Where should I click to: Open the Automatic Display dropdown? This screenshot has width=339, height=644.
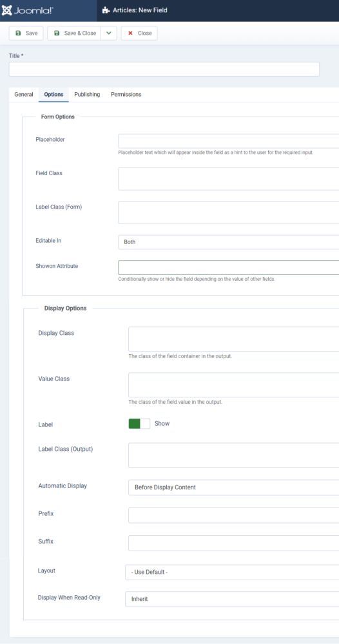pyautogui.click(x=234, y=488)
